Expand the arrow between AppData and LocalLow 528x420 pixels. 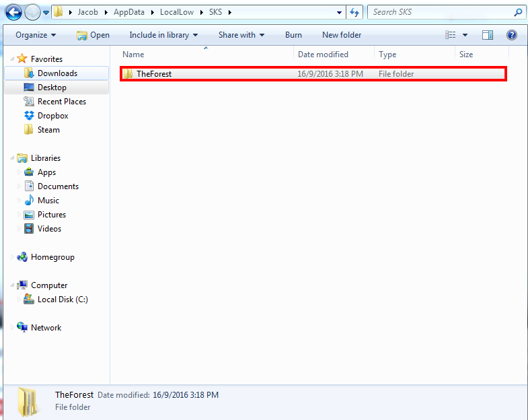point(152,13)
